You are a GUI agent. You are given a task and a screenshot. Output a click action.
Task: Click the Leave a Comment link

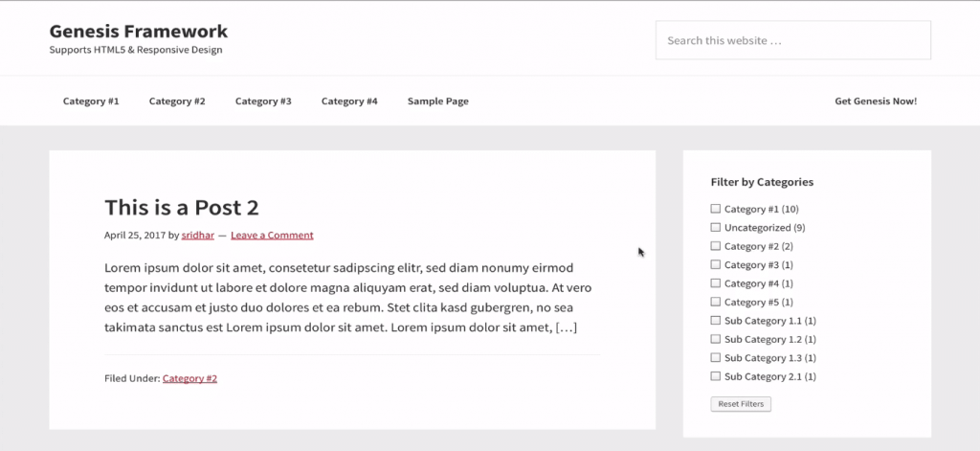coord(272,236)
